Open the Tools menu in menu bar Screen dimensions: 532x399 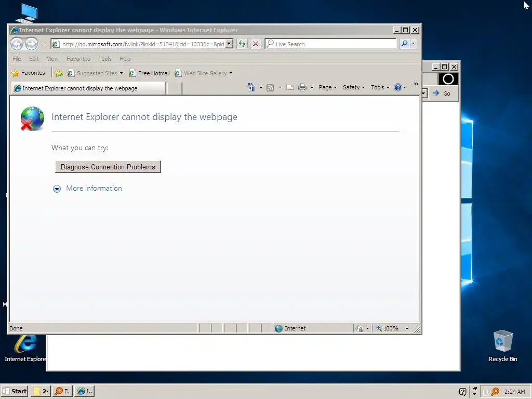click(x=105, y=59)
